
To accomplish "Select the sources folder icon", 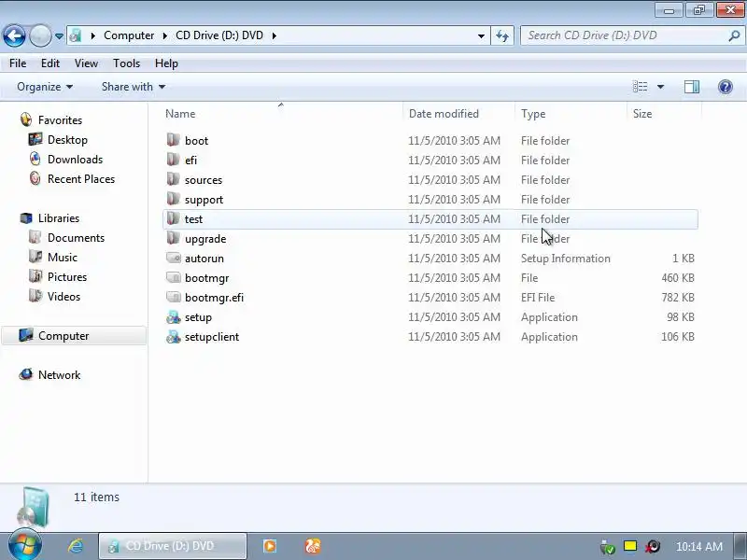I will pos(174,179).
